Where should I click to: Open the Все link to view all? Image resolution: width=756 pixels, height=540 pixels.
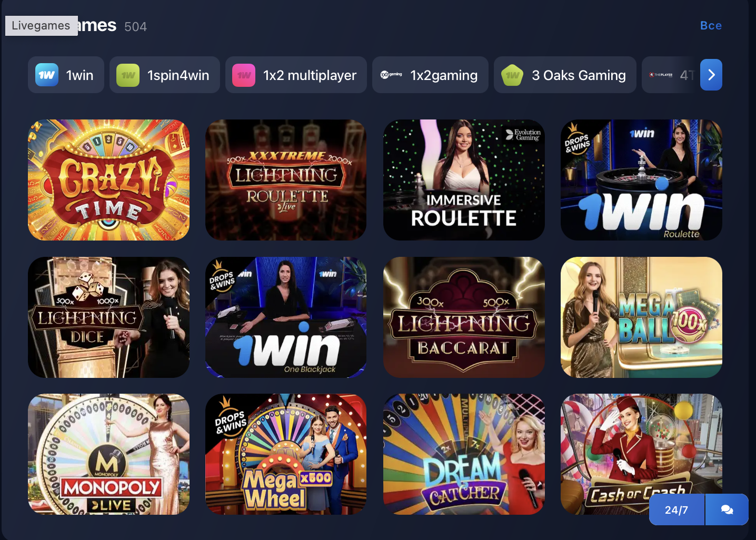pyautogui.click(x=711, y=25)
